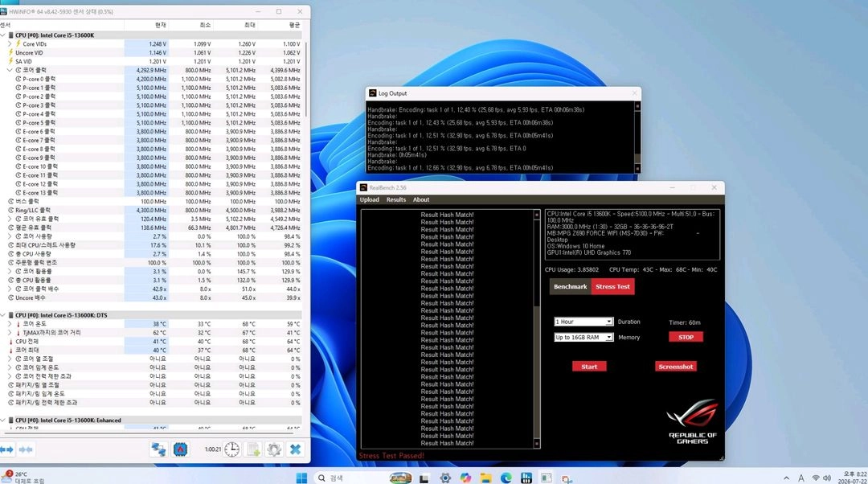This screenshot has height=484, width=868.
Task: Collapse CPU [#0] Intel Core i5-13600K group
Action: (x=3, y=35)
